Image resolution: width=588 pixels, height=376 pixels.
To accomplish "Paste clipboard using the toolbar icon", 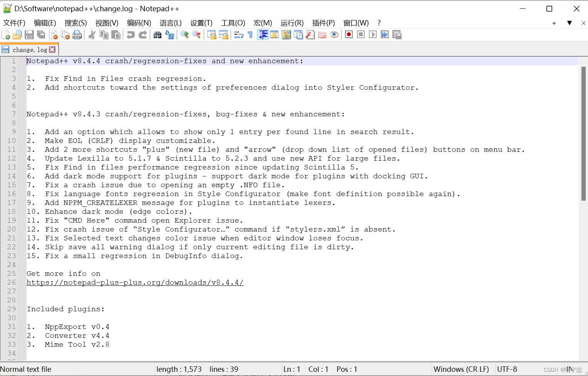I will tap(116, 35).
